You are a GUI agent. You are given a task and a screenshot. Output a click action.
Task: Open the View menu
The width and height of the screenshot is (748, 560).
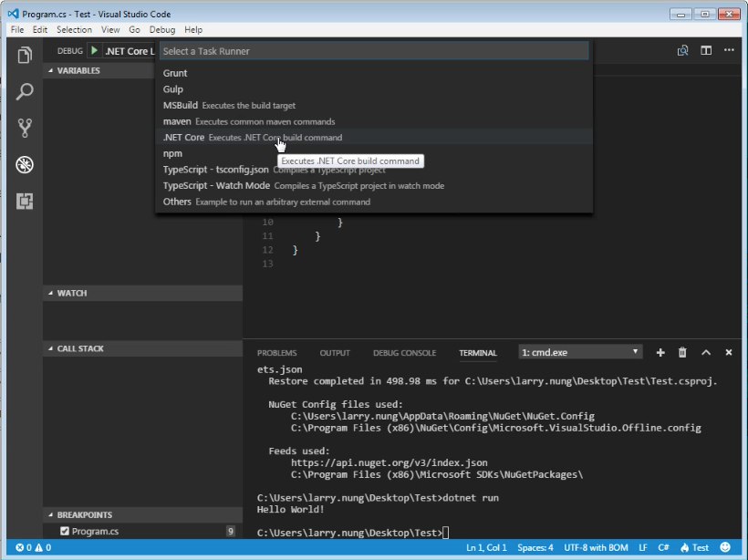[x=110, y=29]
